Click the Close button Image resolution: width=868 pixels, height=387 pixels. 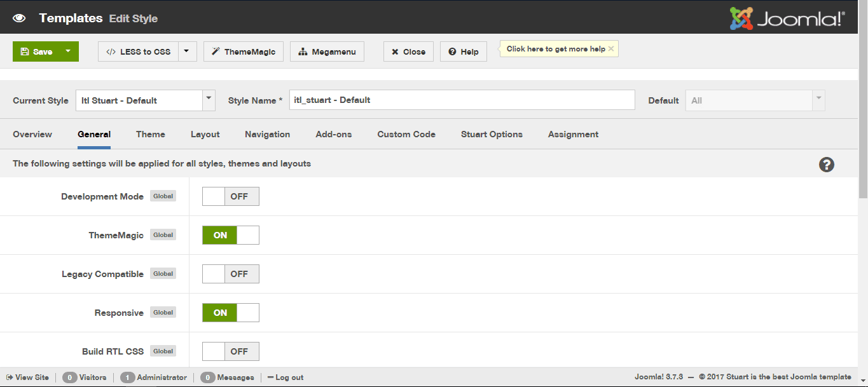click(408, 52)
